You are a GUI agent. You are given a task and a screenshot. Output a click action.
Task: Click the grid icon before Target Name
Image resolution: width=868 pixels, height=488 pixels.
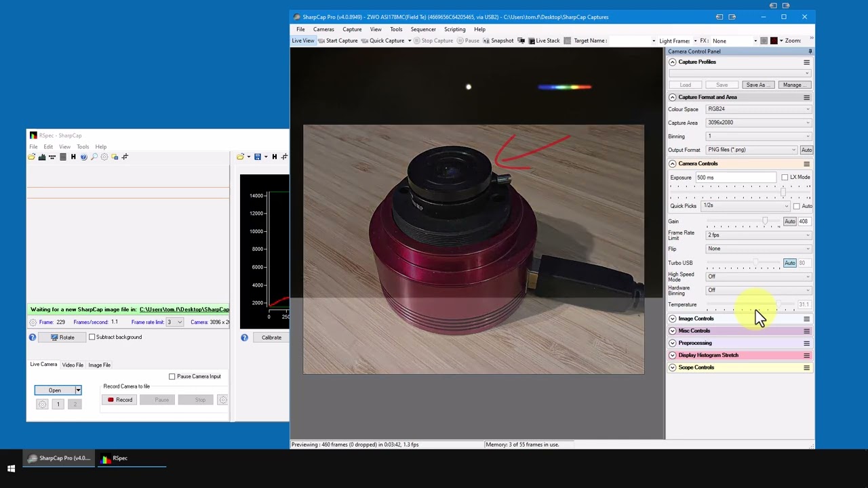(568, 41)
